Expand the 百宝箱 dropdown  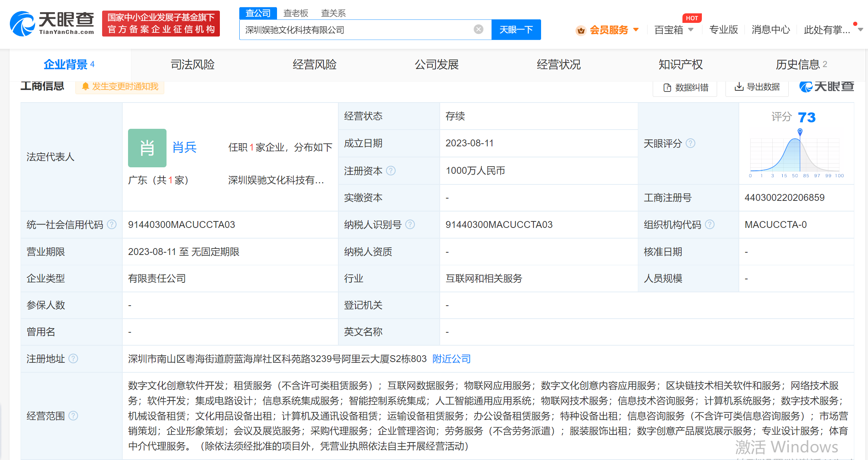[x=691, y=30]
